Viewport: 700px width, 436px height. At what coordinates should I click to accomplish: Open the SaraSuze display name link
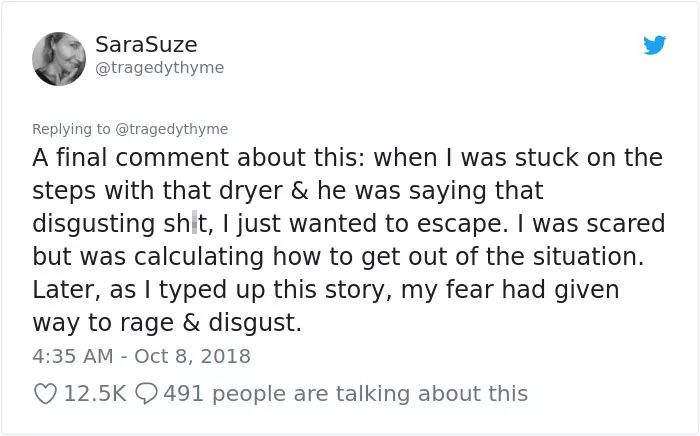(x=146, y=45)
